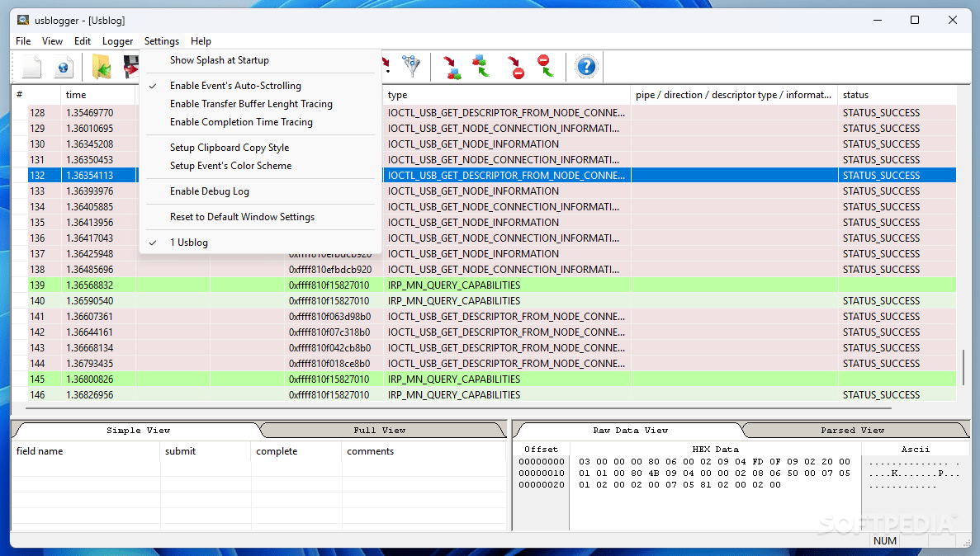This screenshot has height=556, width=980.
Task: Open the File menu
Action: tap(23, 41)
